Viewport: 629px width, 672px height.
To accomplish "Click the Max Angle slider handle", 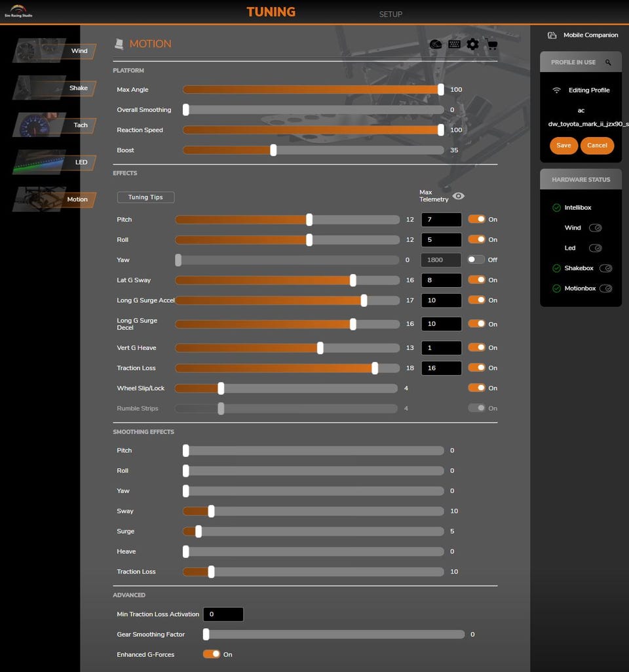I will click(x=440, y=90).
